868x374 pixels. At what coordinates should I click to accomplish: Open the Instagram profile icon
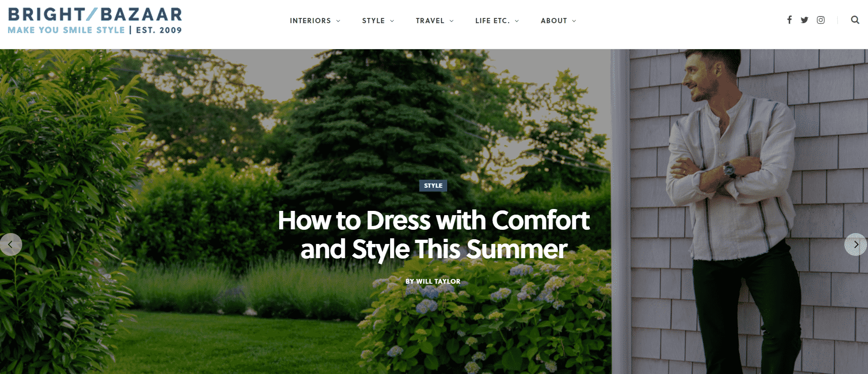821,20
